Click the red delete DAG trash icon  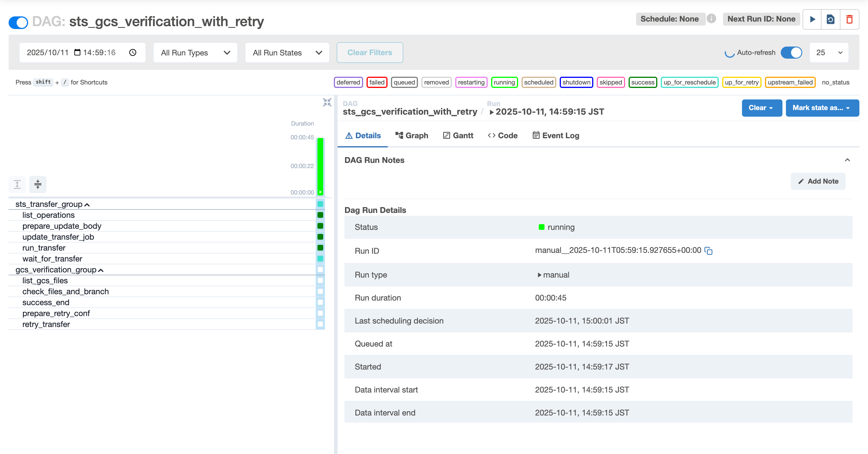(x=849, y=19)
